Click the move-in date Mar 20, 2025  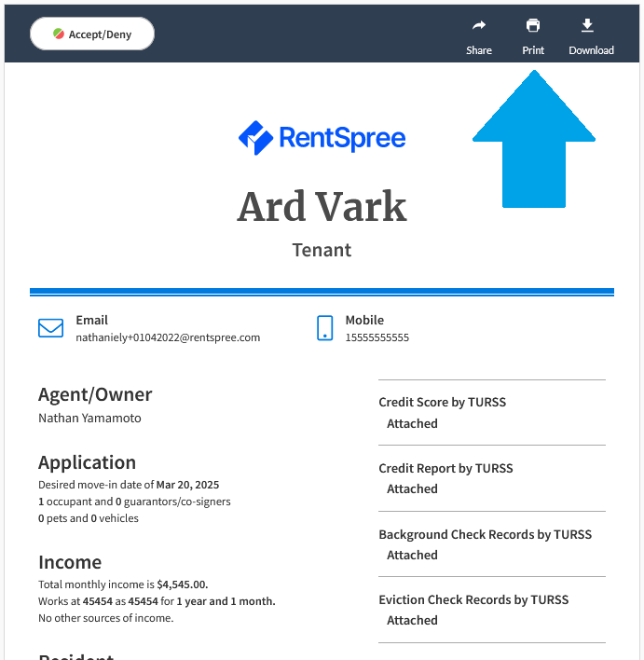click(187, 485)
